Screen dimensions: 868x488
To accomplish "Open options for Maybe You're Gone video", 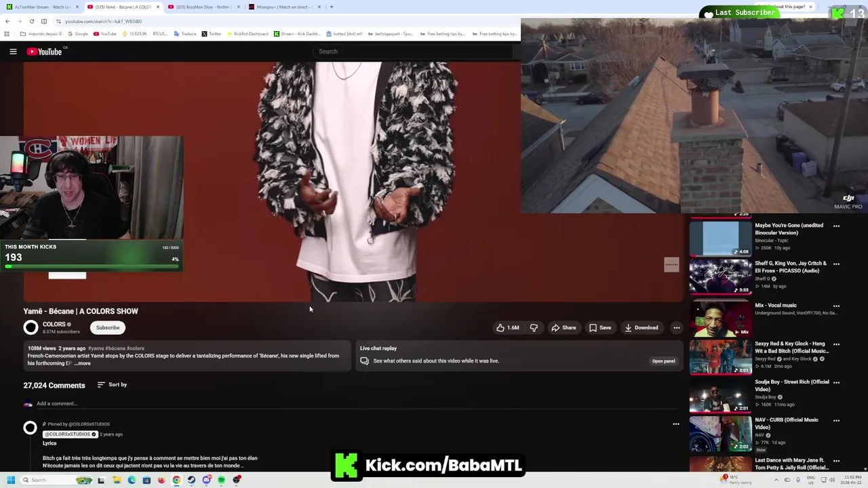I will point(836,226).
